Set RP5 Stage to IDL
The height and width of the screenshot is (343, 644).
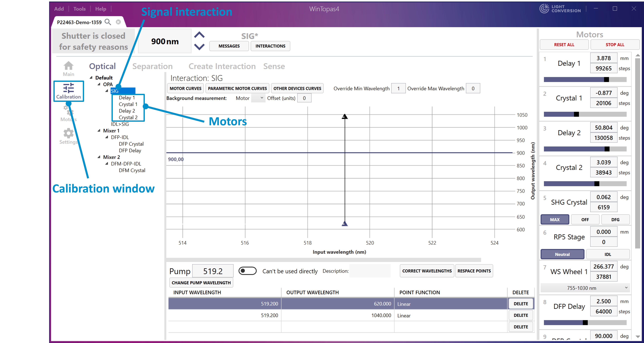(x=608, y=254)
